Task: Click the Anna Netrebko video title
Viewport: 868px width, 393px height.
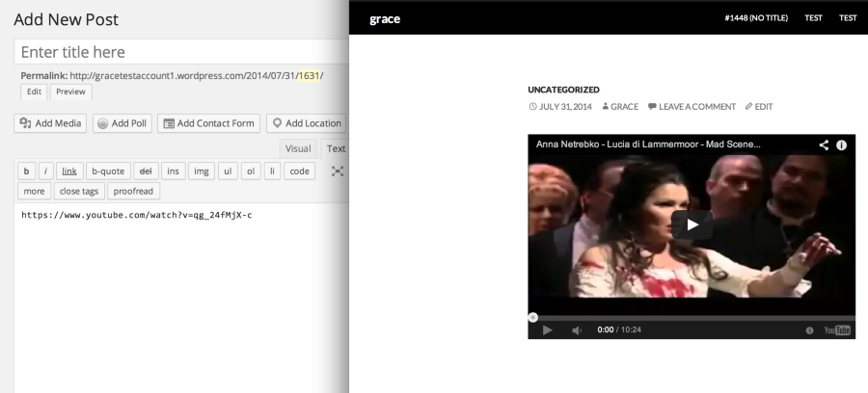Action: pyautogui.click(x=648, y=144)
